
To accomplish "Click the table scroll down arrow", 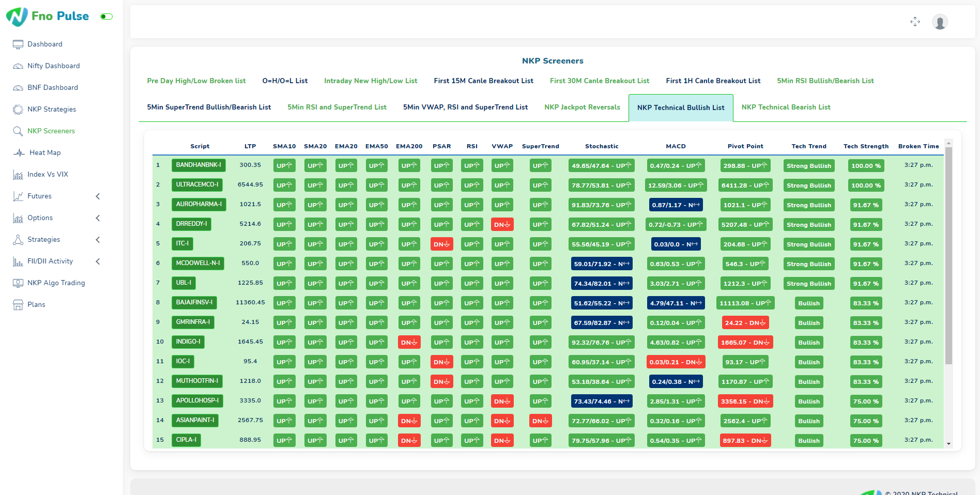I will click(x=948, y=444).
